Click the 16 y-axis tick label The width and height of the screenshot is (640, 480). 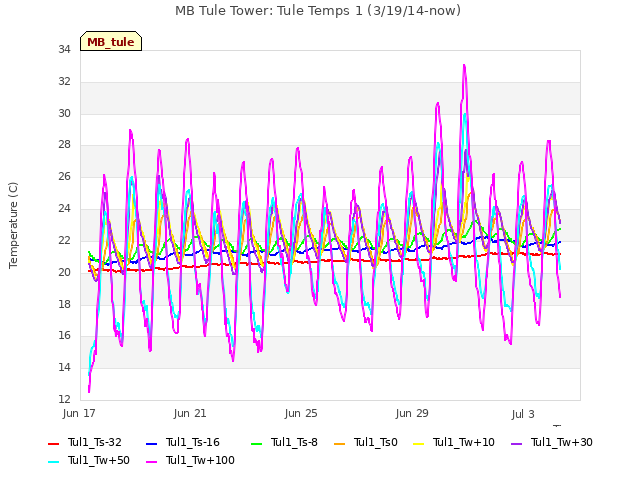(x=64, y=336)
